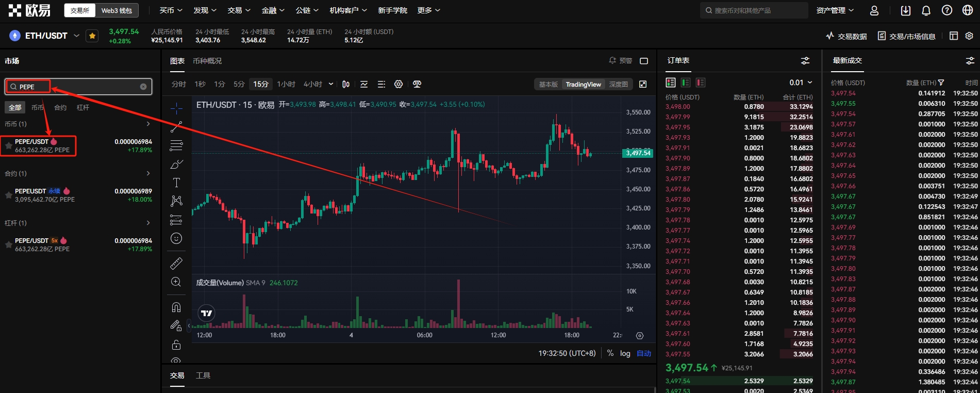The width and height of the screenshot is (980, 393).
Task: Open 交易数据 link
Action: 846,36
